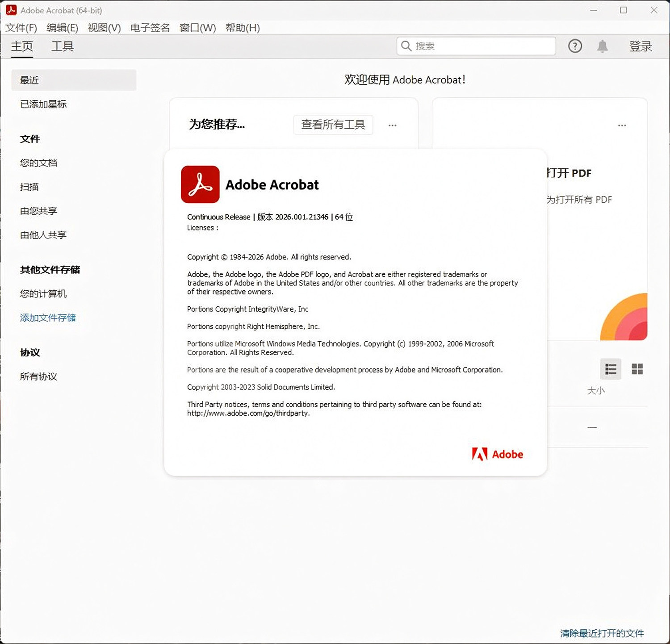
Task: Click the 其他文件存储 section header
Action: pos(50,270)
